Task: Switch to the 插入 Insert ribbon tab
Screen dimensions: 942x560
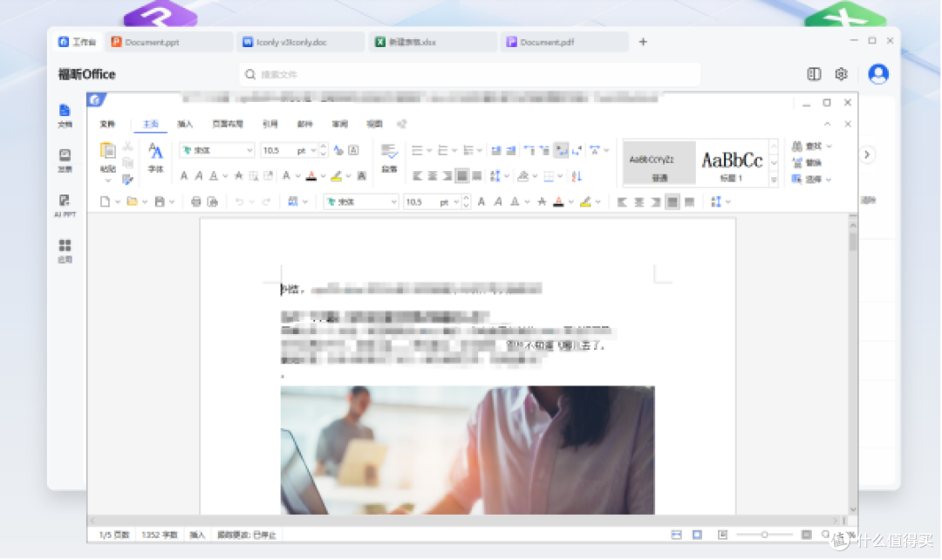Action: click(x=185, y=124)
